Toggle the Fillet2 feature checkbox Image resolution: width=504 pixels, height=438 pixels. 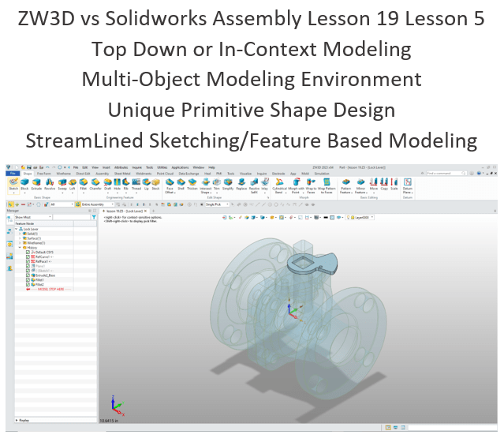pos(28,285)
